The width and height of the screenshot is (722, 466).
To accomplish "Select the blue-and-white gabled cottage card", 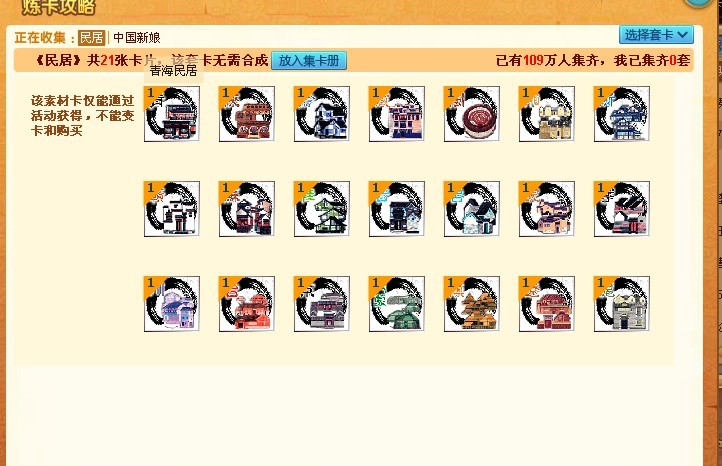I will coord(321,114).
